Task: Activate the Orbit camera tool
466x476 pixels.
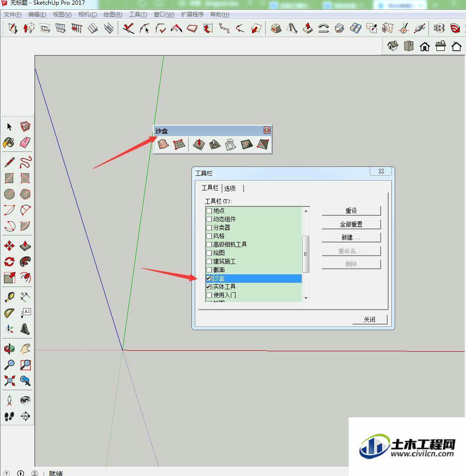Action: pyautogui.click(x=9, y=348)
